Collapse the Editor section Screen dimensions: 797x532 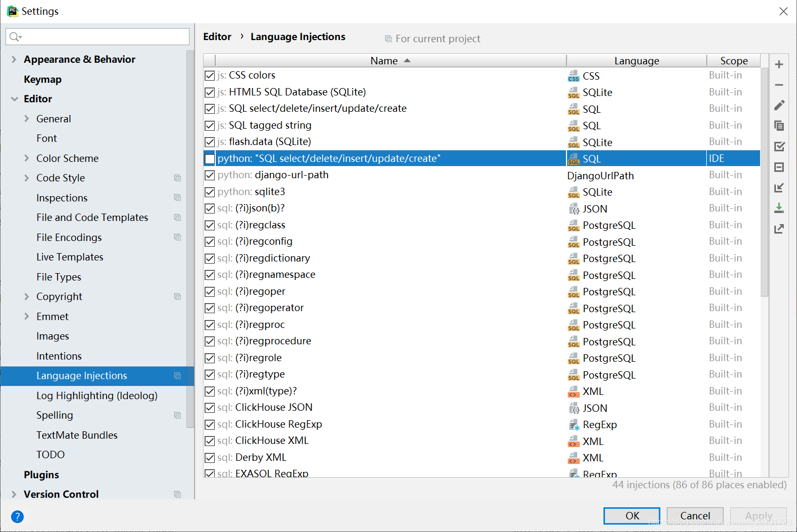pyautogui.click(x=14, y=99)
